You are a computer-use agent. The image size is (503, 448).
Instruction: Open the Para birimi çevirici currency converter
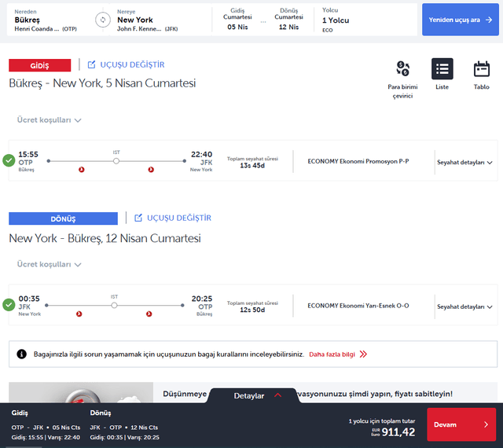(x=402, y=79)
